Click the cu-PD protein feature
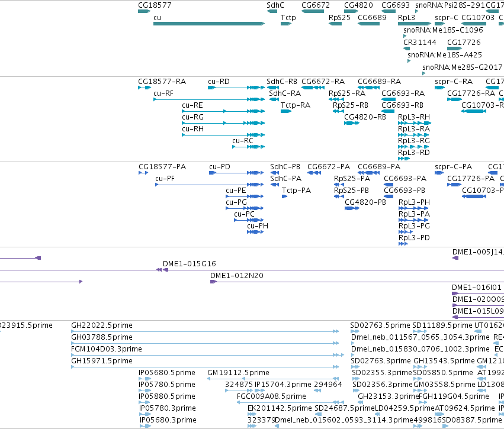The width and height of the screenshot is (504, 429). 236,173
